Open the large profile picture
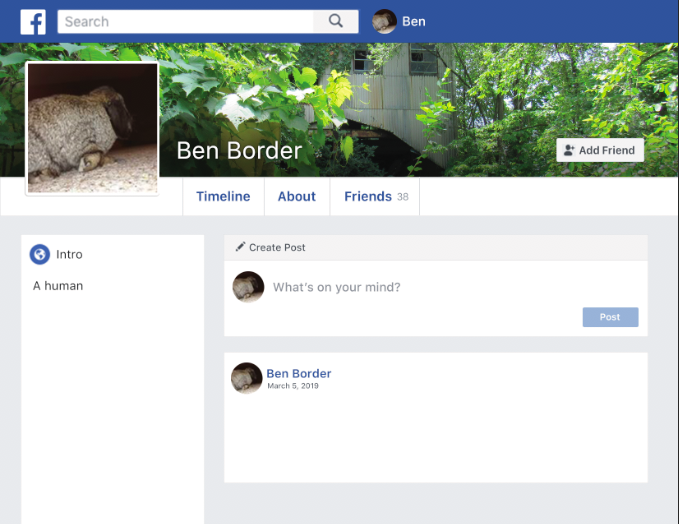The image size is (679, 524). (92, 127)
